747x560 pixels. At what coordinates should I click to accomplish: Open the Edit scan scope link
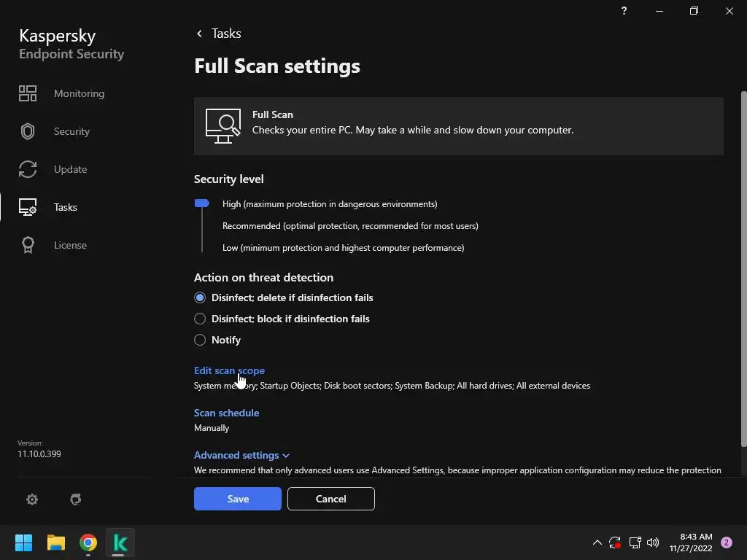tap(229, 370)
